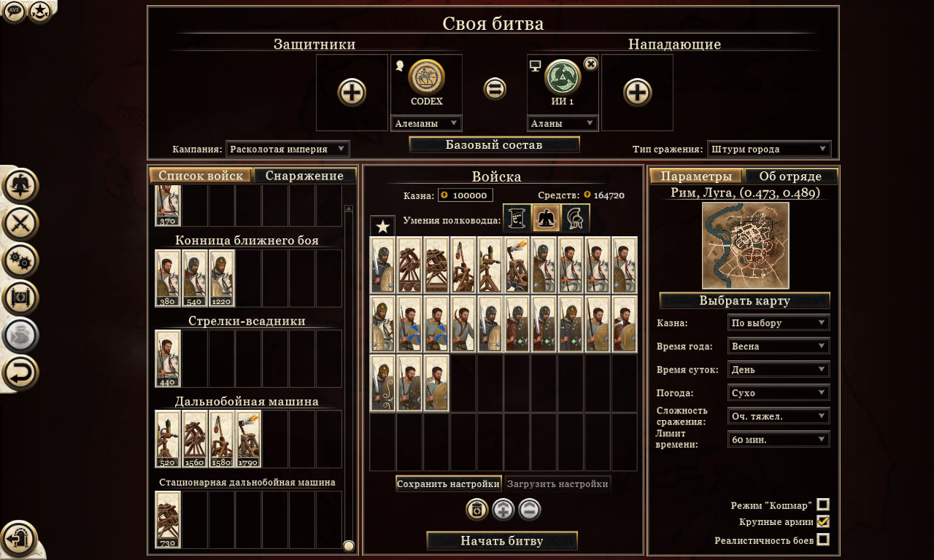Click the Начать битву button
Image resolution: width=934 pixels, height=560 pixels.
click(502, 541)
